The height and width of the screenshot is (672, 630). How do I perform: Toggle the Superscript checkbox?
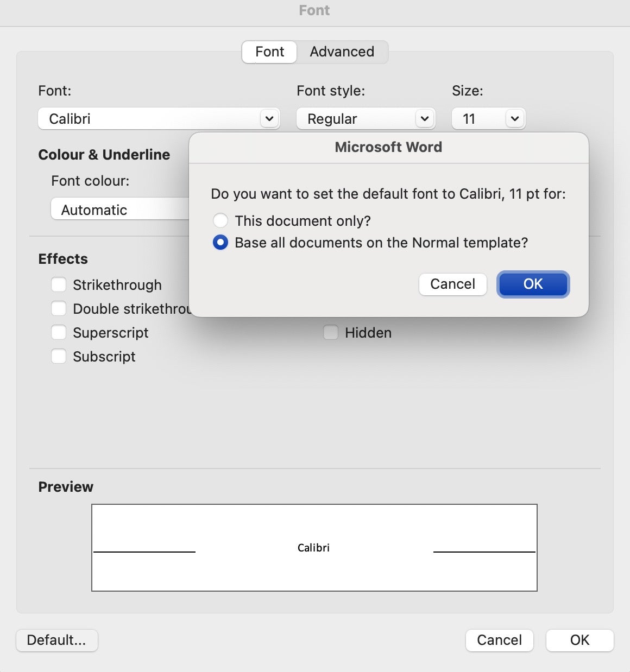pyautogui.click(x=59, y=333)
